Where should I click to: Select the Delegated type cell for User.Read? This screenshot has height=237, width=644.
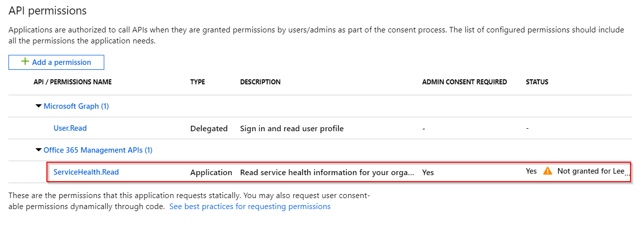pos(209,129)
